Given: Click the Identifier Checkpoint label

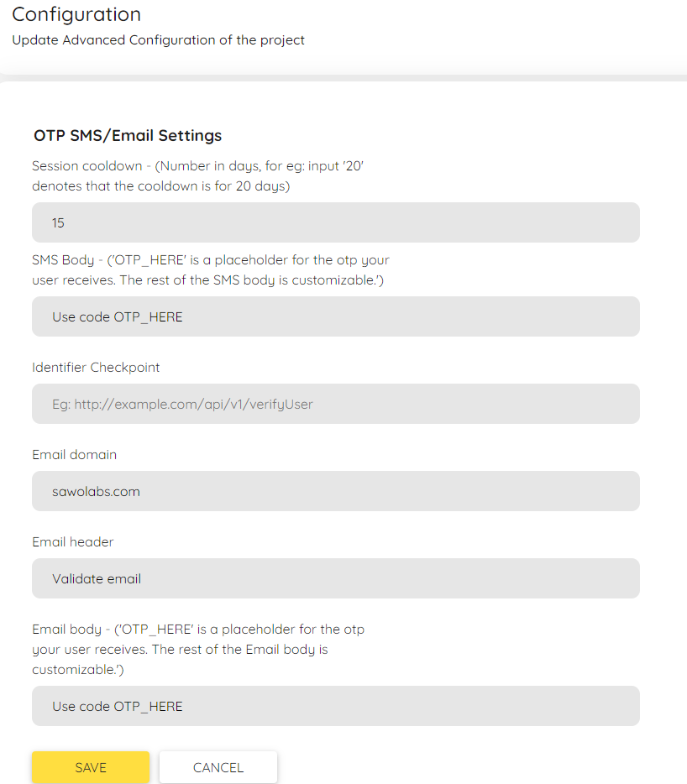Looking at the screenshot, I should [x=96, y=368].
